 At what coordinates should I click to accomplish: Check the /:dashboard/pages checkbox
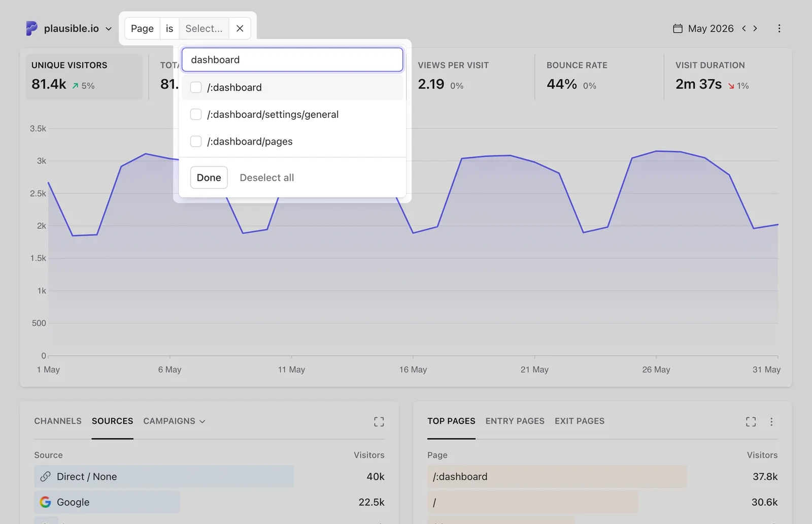click(x=196, y=141)
